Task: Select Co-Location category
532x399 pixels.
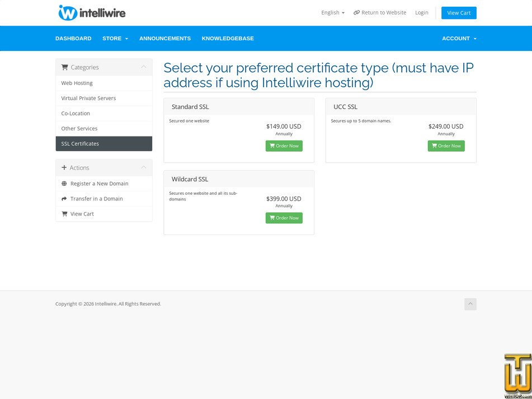Action: [x=104, y=114]
